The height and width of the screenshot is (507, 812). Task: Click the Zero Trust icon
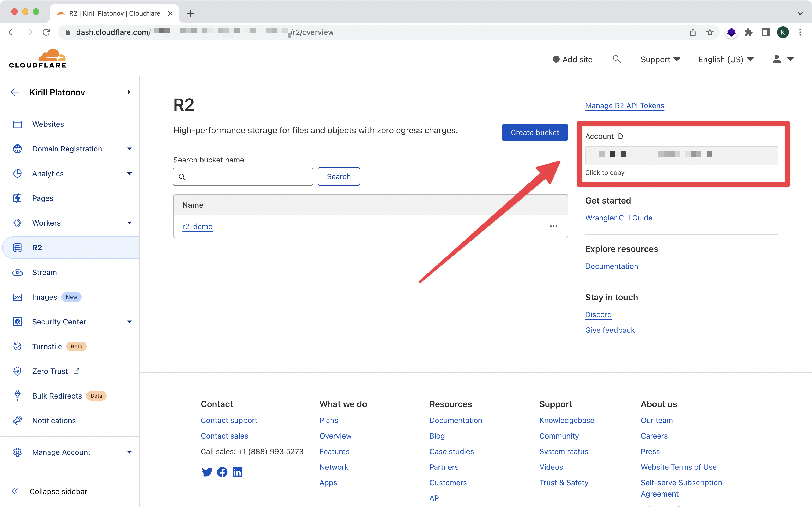pyautogui.click(x=17, y=371)
